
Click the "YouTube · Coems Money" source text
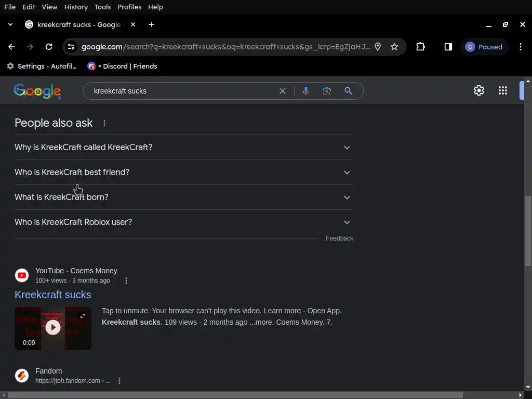76,271
